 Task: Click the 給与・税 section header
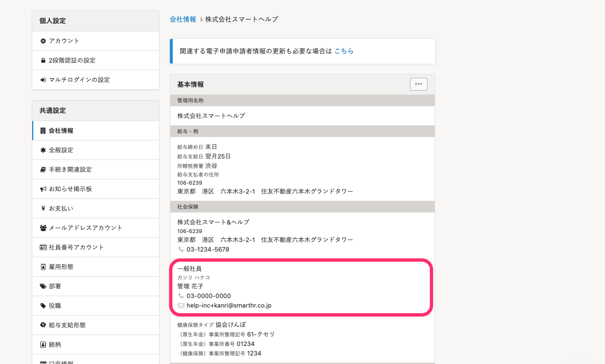(302, 131)
